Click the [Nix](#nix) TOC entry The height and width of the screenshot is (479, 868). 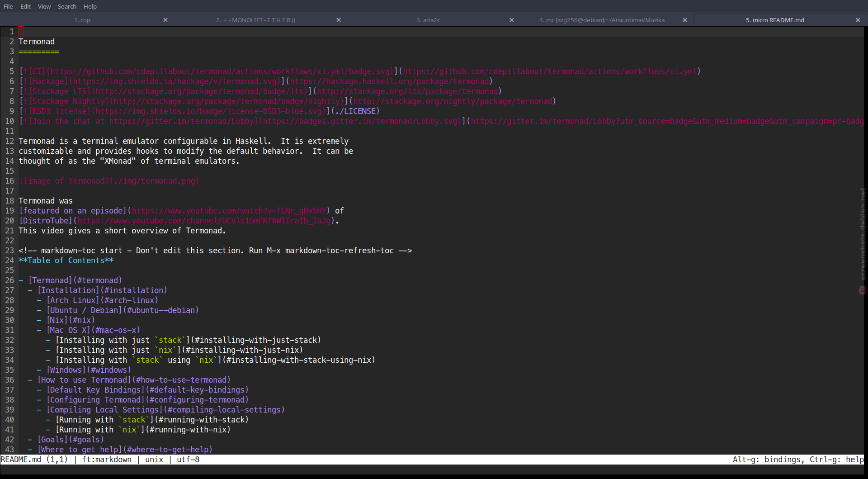[71, 320]
